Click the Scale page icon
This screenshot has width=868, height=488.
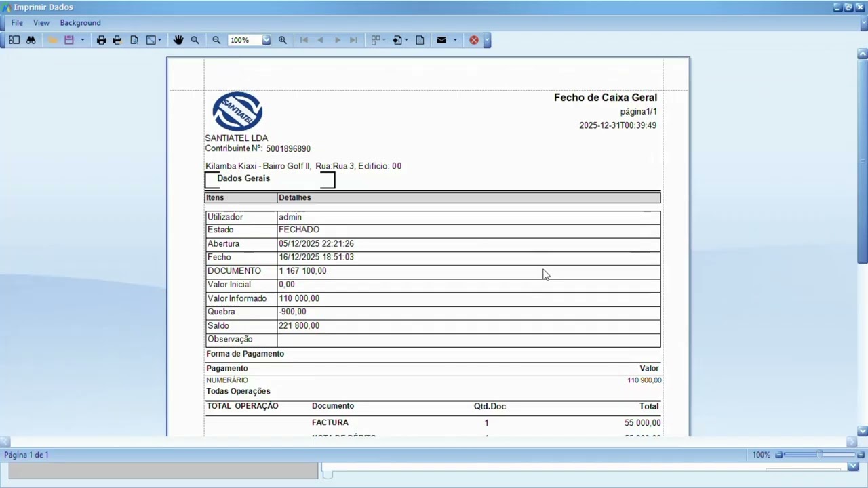tap(151, 40)
